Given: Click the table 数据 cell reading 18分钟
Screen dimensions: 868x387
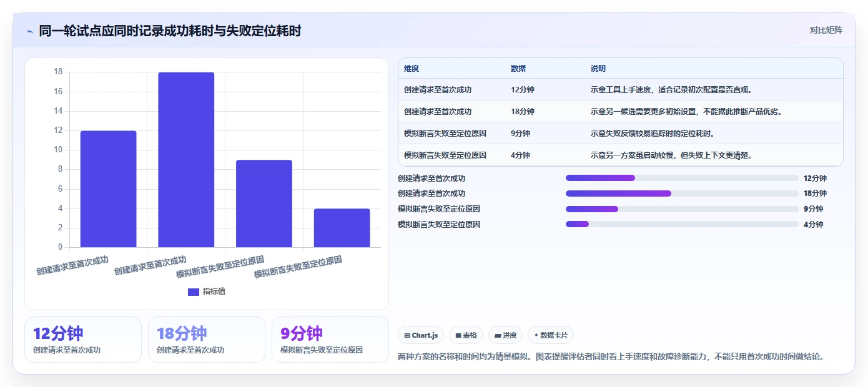Looking at the screenshot, I should 523,112.
